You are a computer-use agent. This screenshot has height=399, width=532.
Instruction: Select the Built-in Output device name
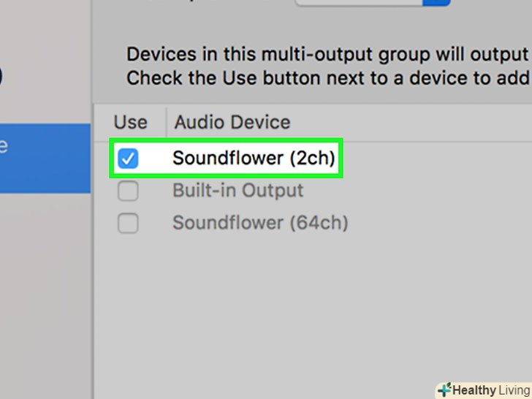[x=237, y=191]
